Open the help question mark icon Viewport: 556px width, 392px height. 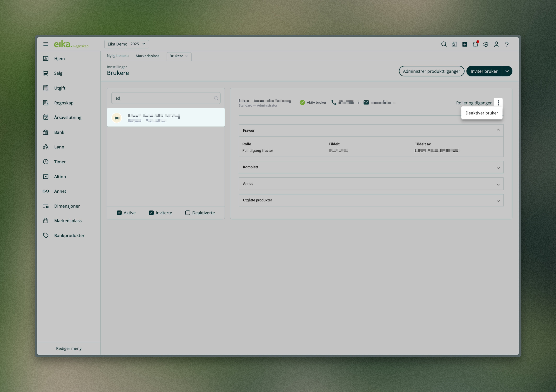click(507, 44)
